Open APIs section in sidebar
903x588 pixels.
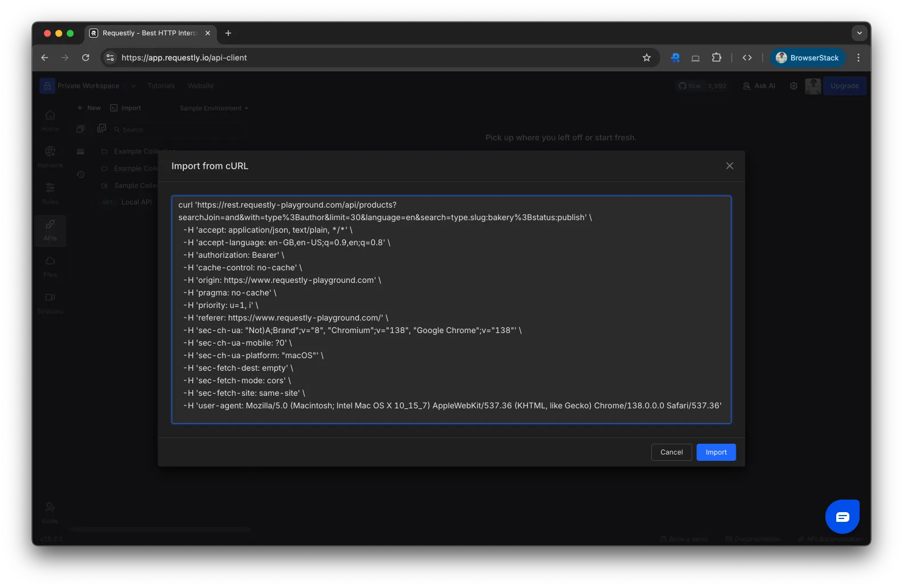click(50, 229)
